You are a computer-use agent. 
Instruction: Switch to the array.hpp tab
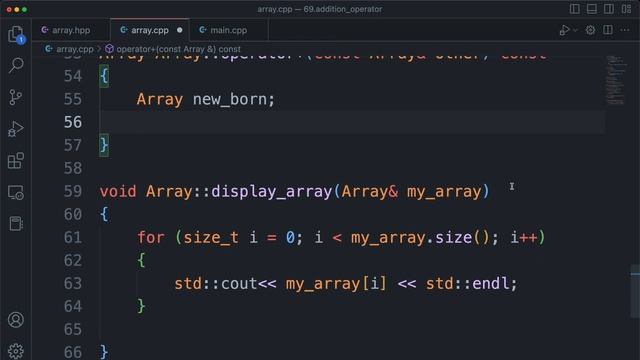tap(71, 30)
